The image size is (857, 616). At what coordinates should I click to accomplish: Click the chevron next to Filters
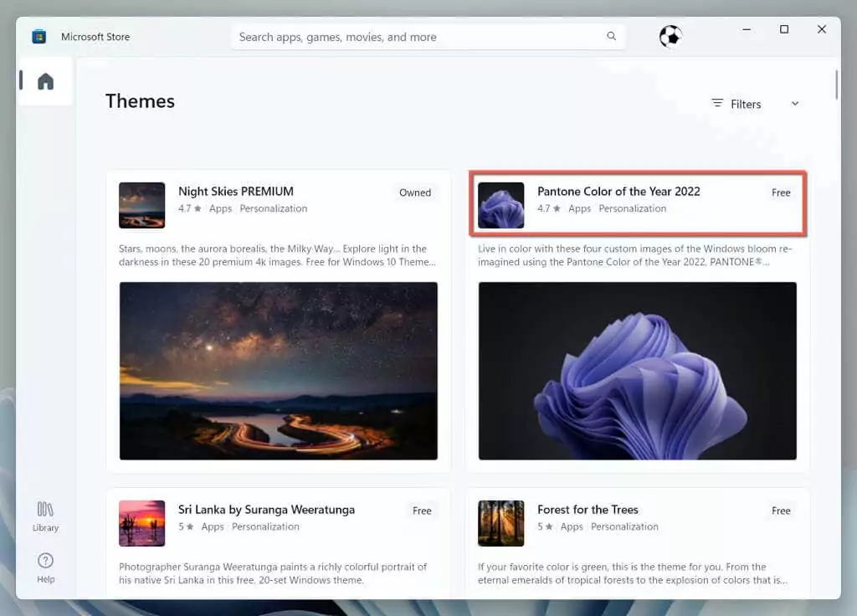[x=795, y=104]
